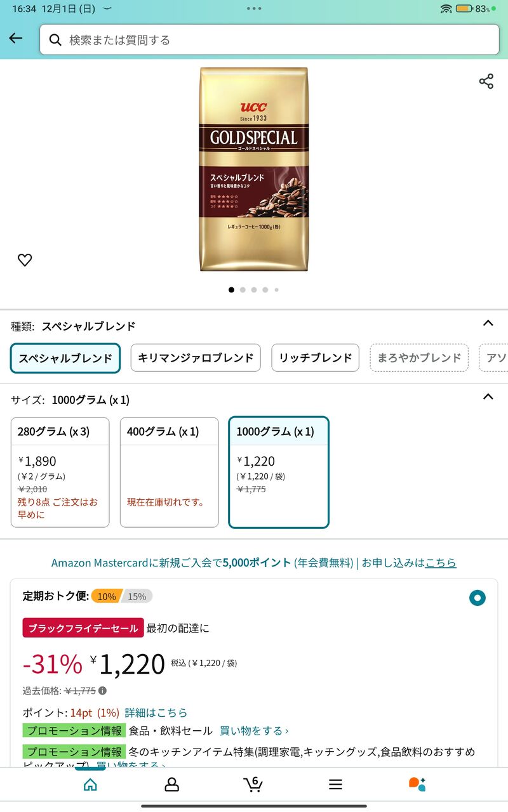Open the 詳細はこちら points link
This screenshot has width=508, height=812.
point(156,712)
